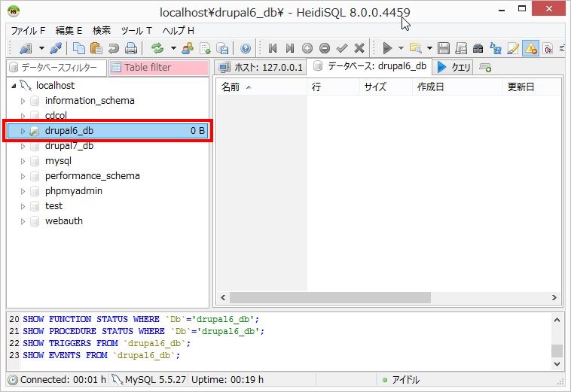The image size is (571, 392).
Task: Toggle the BLOB hex 0x icon
Action: pyautogui.click(x=548, y=48)
